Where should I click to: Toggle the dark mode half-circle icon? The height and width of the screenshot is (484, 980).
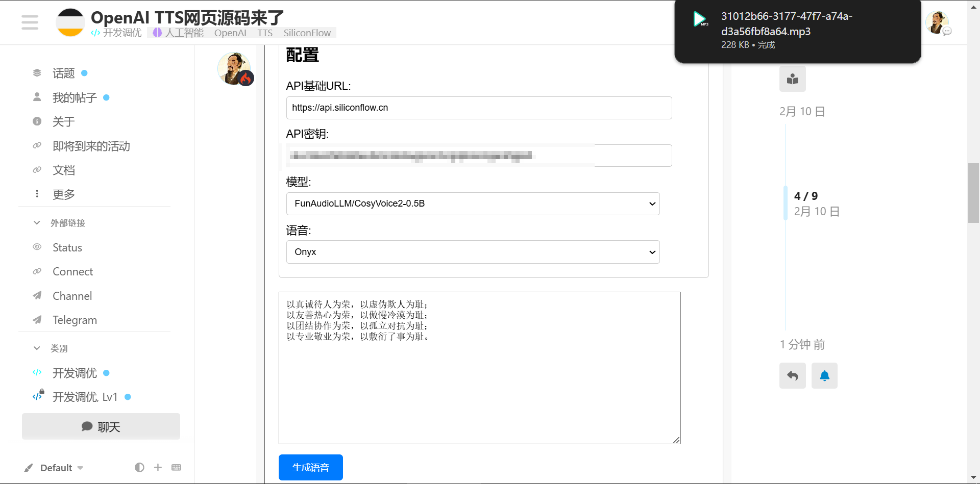tap(139, 467)
